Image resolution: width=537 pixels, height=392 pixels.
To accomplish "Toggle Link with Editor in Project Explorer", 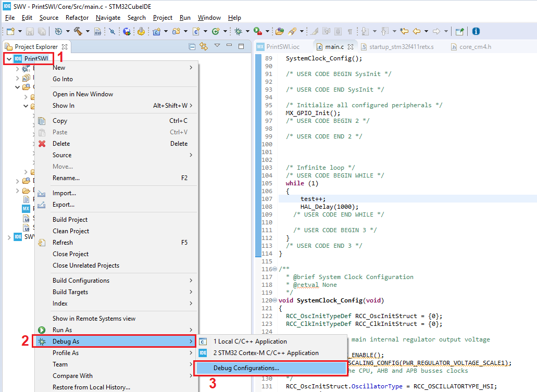I will pyautogui.click(x=204, y=46).
